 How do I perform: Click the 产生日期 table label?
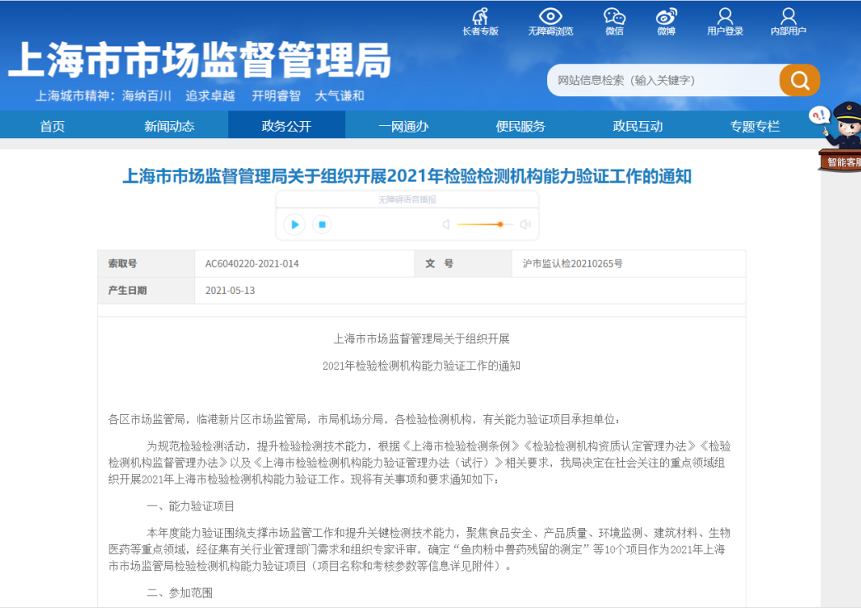pyautogui.click(x=128, y=291)
